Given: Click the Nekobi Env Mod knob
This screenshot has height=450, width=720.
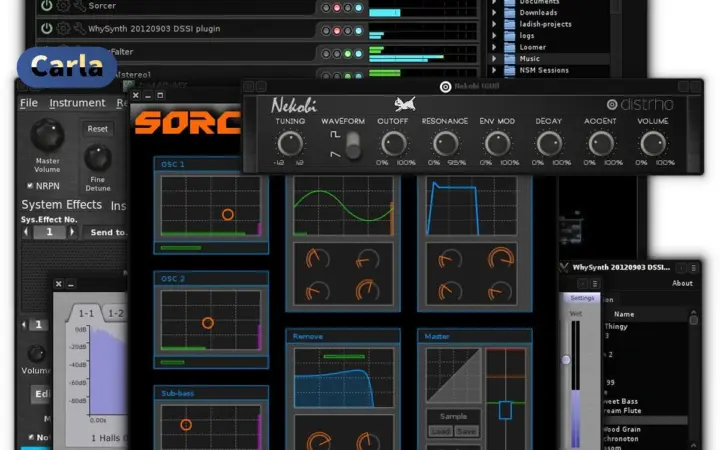Looking at the screenshot, I should coord(497,144).
